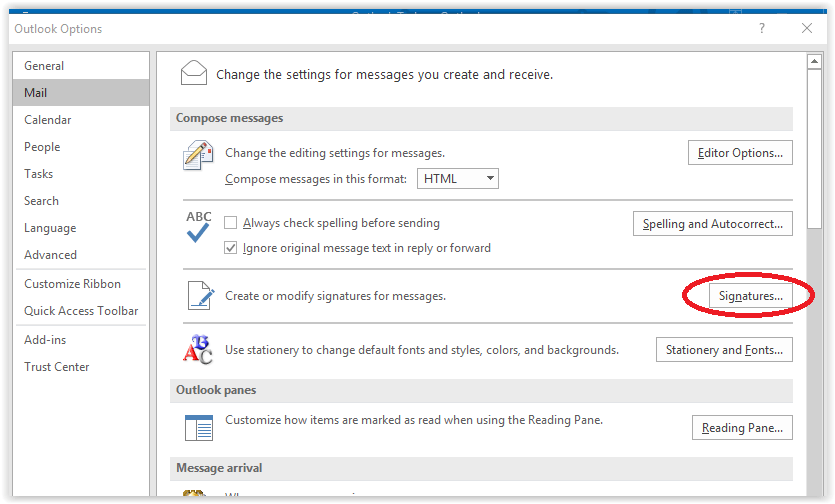Click the Editor Options button
The height and width of the screenshot is (504, 835).
coord(740,153)
